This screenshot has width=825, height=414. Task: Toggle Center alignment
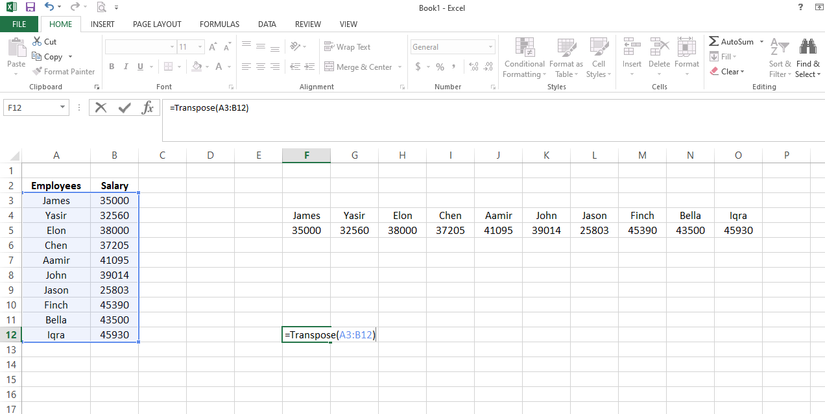coord(260,67)
